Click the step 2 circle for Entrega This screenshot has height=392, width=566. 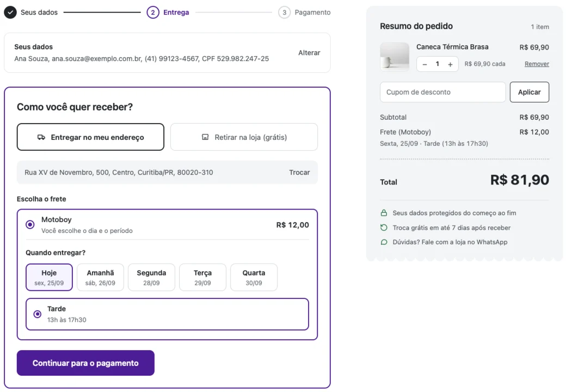[x=153, y=13]
